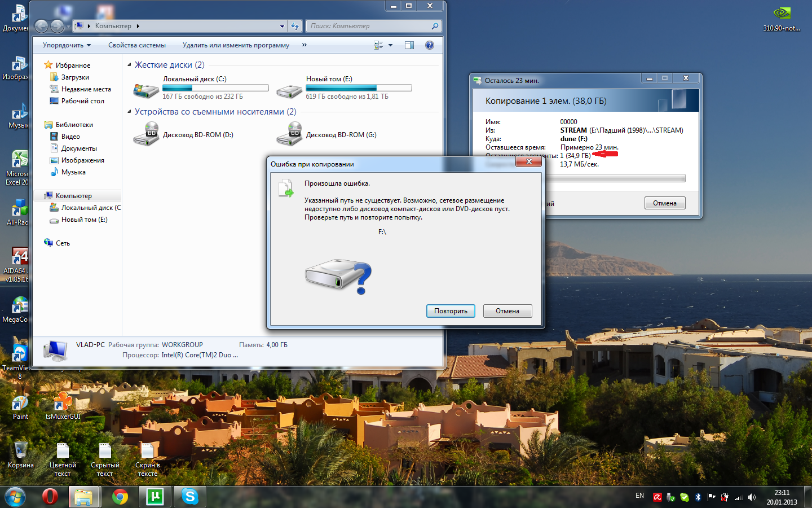Launch Paint from the desktop
Image resolution: width=812 pixels, height=508 pixels.
tap(20, 408)
